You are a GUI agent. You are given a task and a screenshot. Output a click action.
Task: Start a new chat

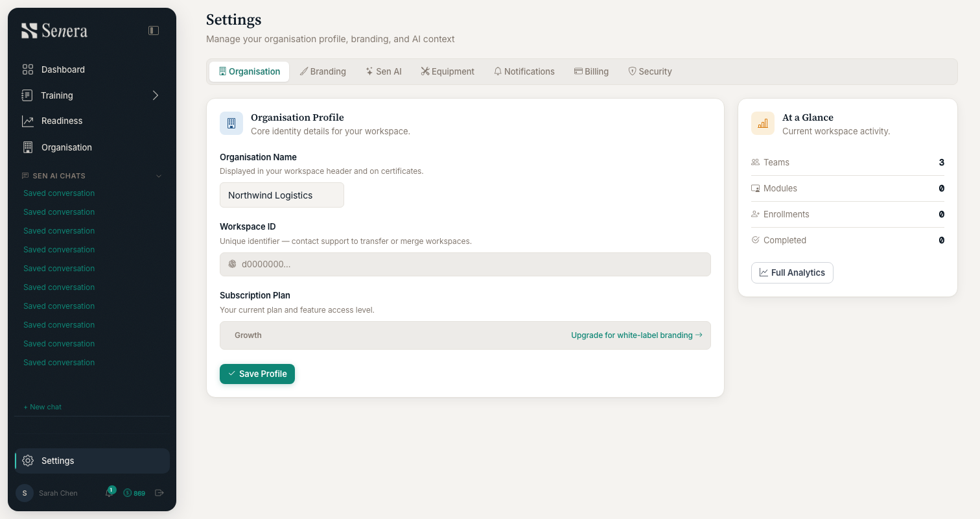43,407
